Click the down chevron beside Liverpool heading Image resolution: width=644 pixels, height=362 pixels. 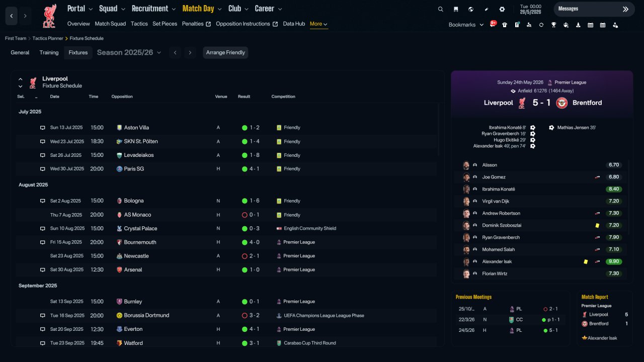[21, 86]
